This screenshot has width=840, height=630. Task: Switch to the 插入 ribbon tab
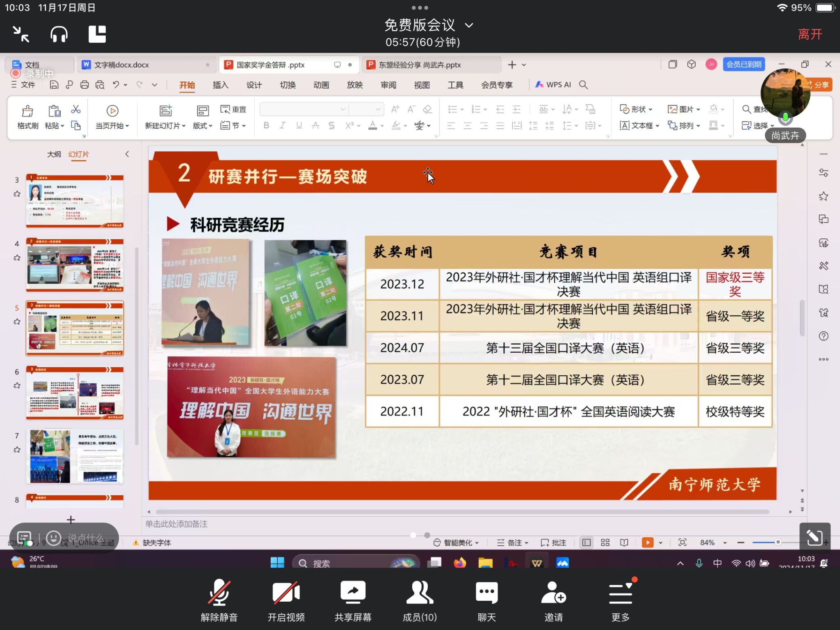(221, 84)
